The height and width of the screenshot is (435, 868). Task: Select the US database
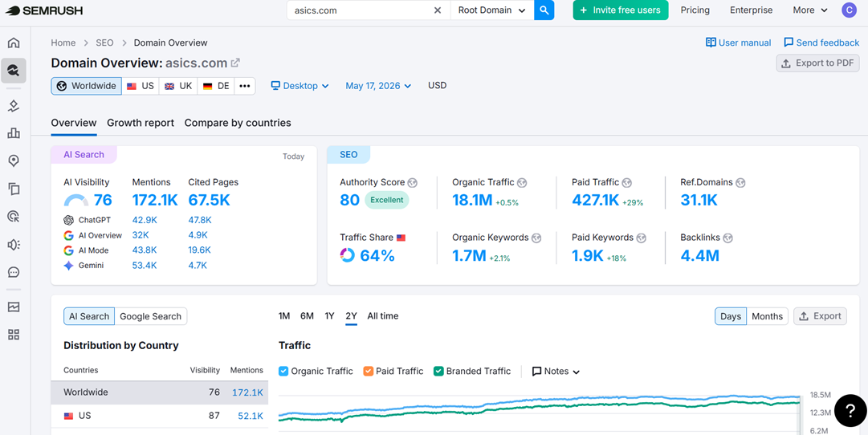(x=141, y=86)
